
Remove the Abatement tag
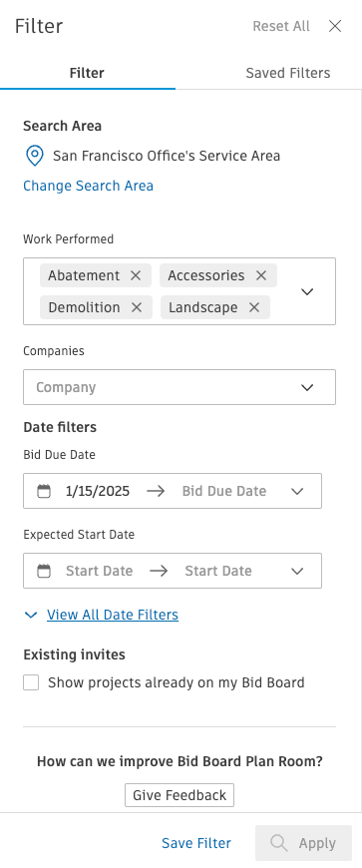click(136, 275)
